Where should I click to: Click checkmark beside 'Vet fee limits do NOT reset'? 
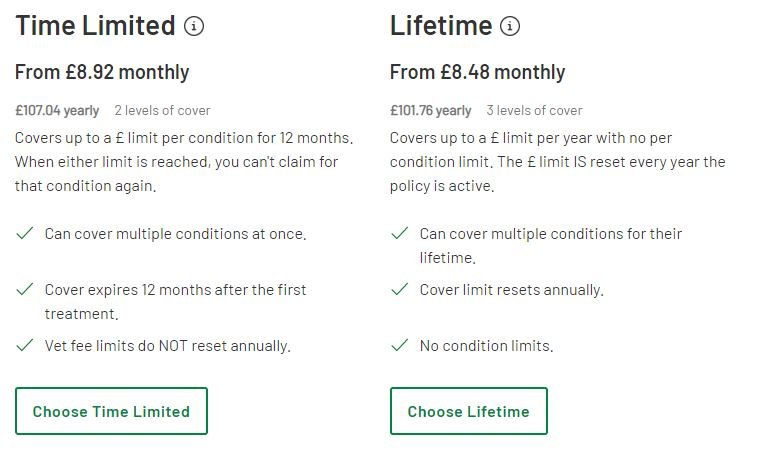[25, 345]
